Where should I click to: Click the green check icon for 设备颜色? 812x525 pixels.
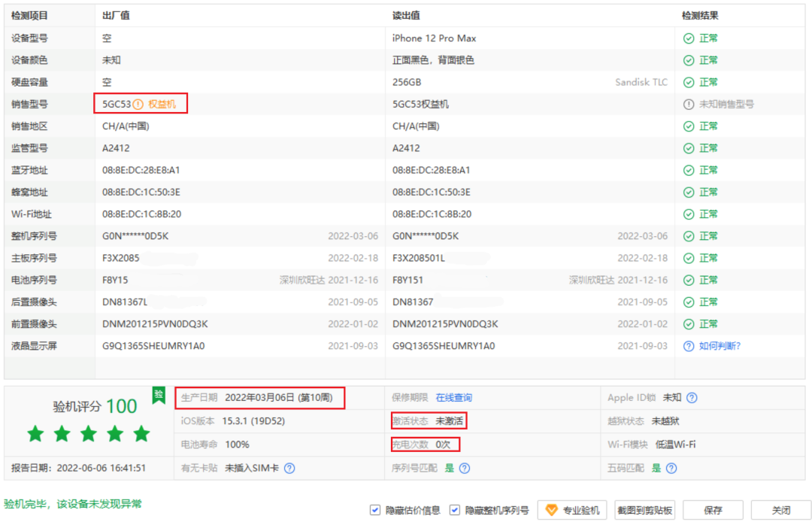tap(688, 60)
